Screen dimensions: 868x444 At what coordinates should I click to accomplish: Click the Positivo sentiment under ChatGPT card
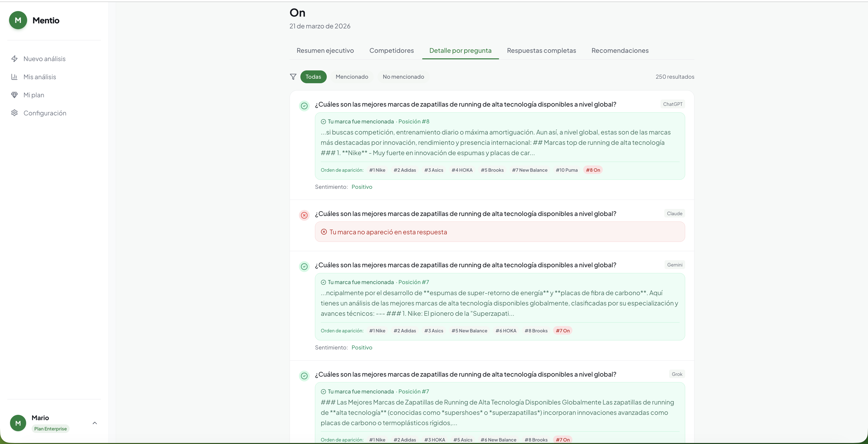pyautogui.click(x=362, y=187)
